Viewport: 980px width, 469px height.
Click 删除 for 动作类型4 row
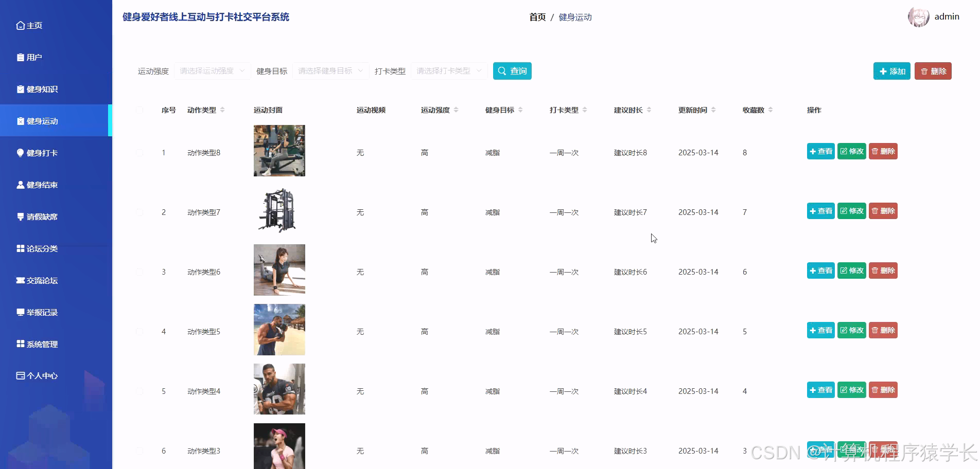(883, 390)
